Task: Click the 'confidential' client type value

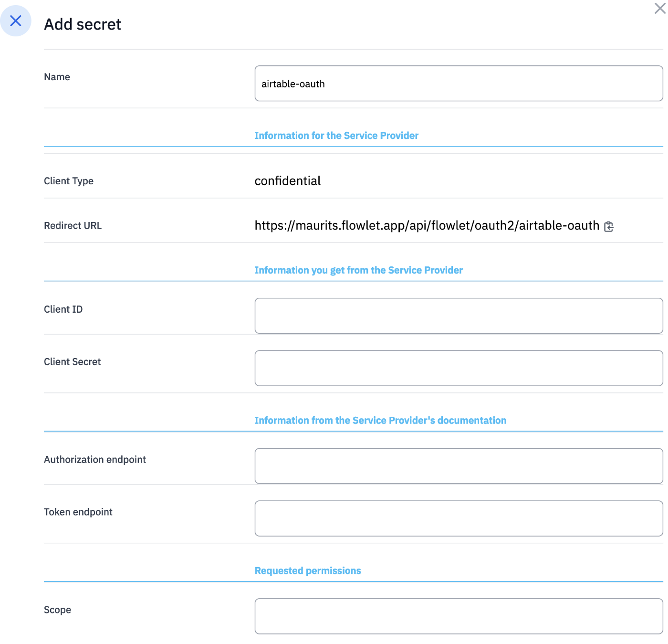Action: 287,181
